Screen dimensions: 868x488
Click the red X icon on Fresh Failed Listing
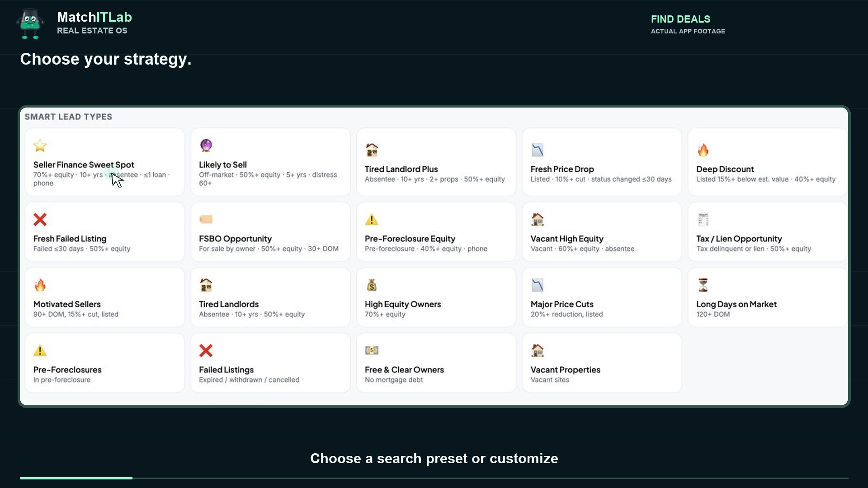click(x=40, y=220)
